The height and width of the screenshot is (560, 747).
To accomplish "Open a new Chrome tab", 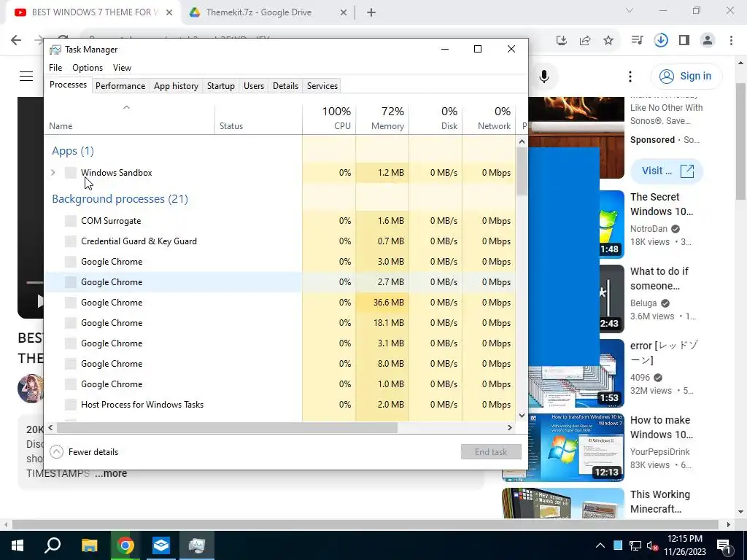I will coord(371,13).
